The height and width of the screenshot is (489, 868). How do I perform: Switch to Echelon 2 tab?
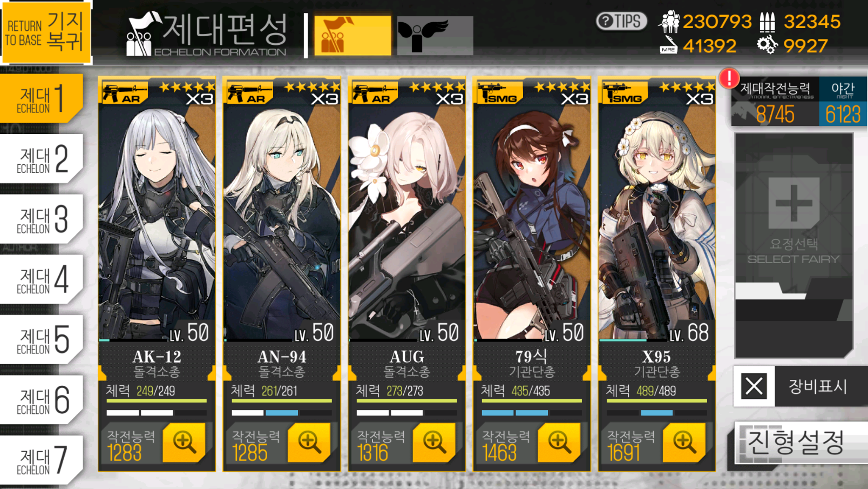(42, 159)
